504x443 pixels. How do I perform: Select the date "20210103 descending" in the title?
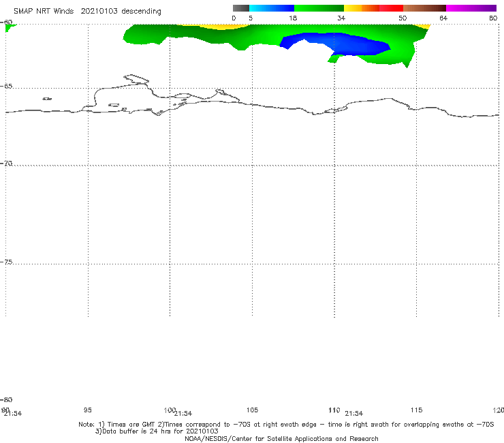(121, 12)
